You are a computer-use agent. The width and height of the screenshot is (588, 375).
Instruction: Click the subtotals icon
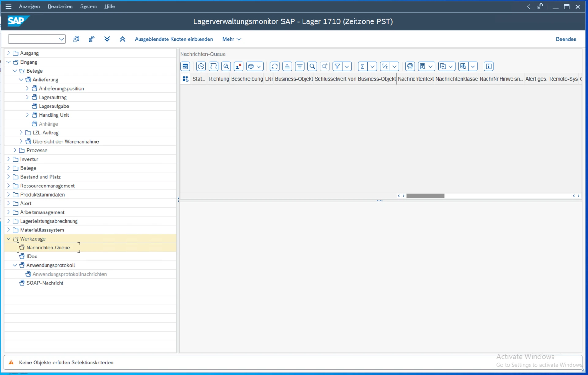(385, 66)
